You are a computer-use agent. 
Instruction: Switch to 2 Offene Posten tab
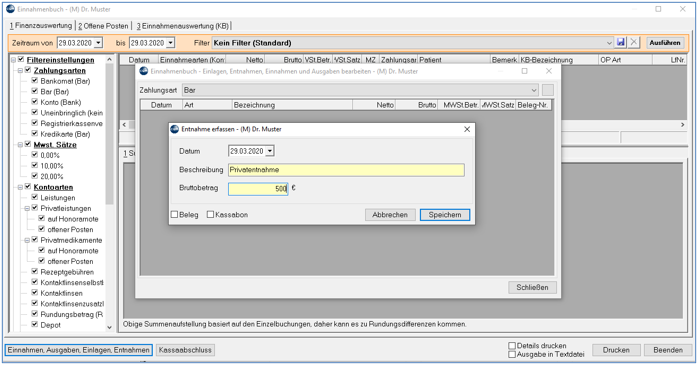[x=103, y=26]
